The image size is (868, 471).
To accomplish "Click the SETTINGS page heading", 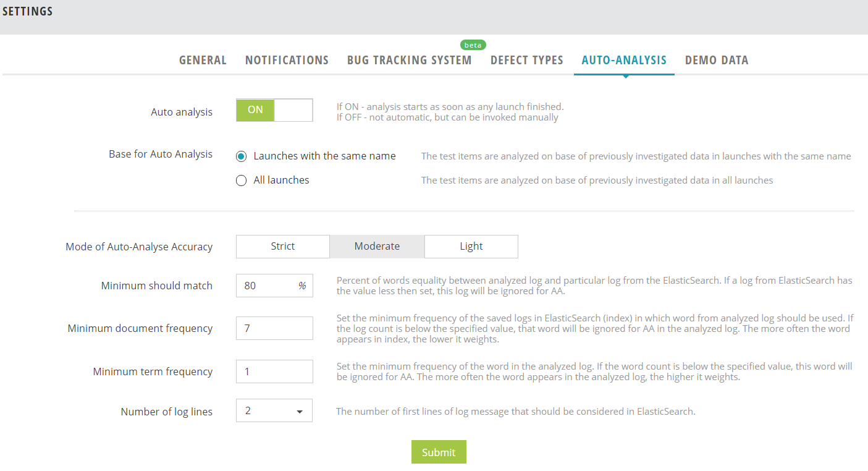I will [27, 11].
